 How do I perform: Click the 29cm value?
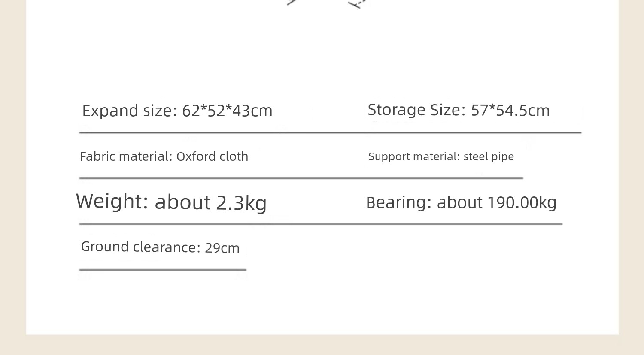coord(222,248)
